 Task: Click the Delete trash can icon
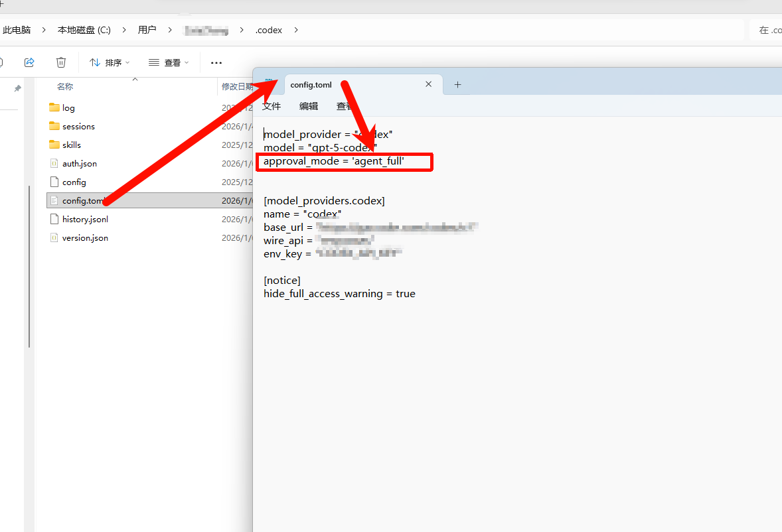61,62
